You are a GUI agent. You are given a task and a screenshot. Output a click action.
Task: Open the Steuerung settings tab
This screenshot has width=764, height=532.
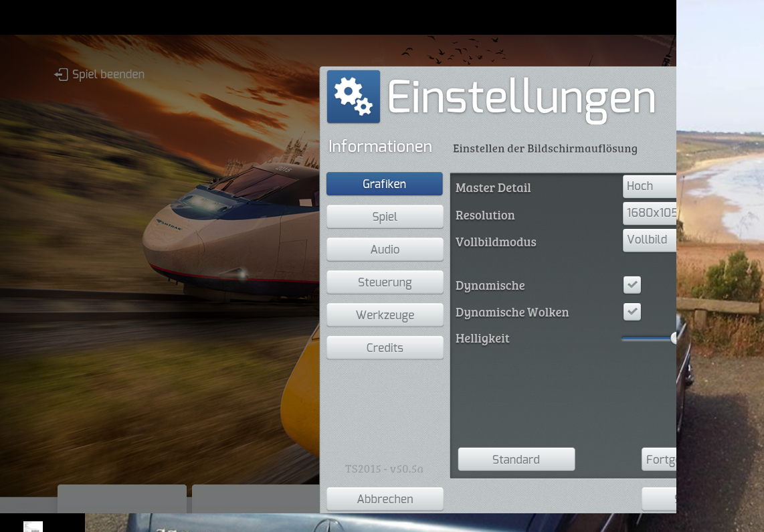(x=385, y=282)
